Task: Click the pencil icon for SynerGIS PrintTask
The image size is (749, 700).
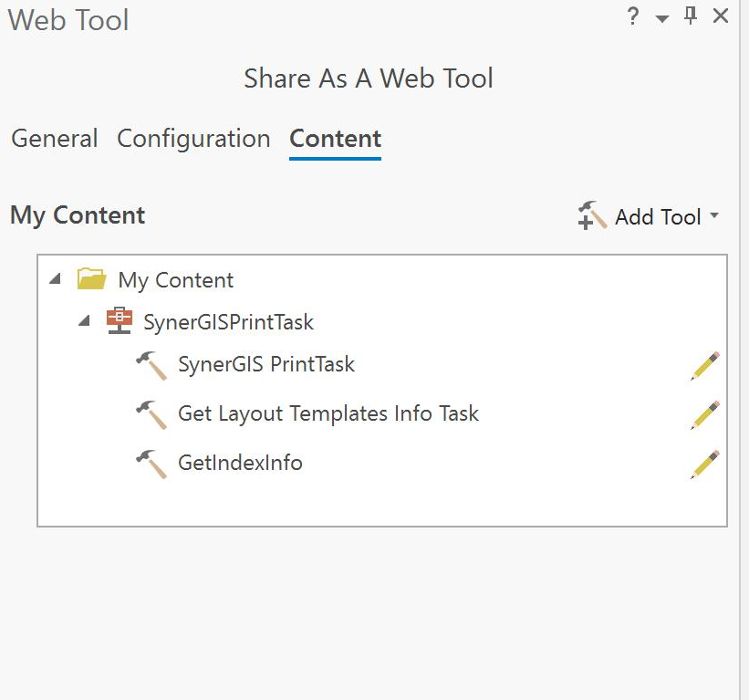Action: (x=705, y=366)
